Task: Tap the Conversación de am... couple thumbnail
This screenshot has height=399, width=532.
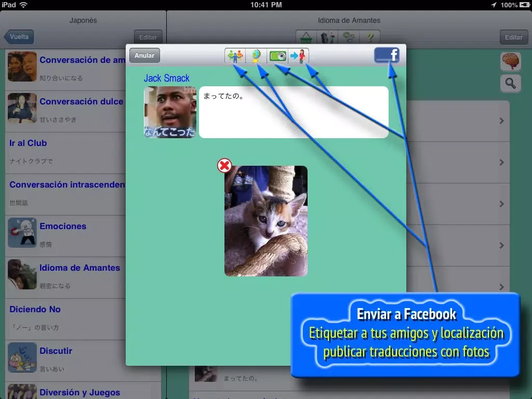Action: (x=22, y=66)
